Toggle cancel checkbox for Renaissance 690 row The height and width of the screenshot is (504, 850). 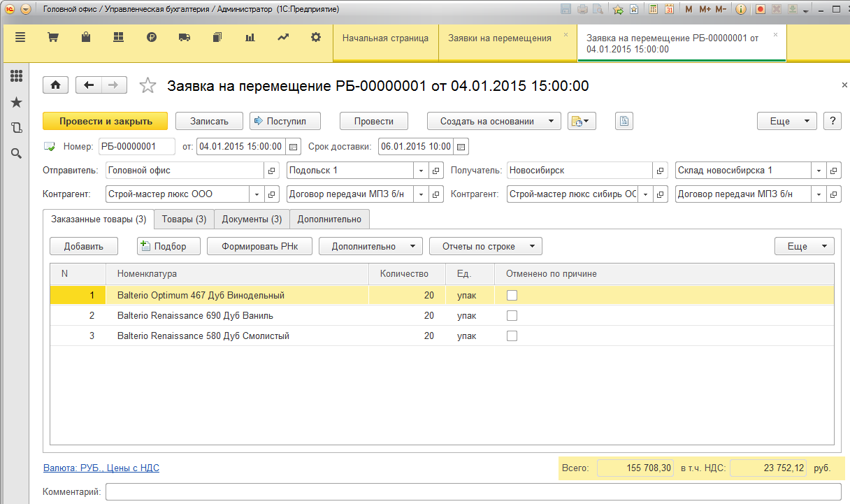512,315
